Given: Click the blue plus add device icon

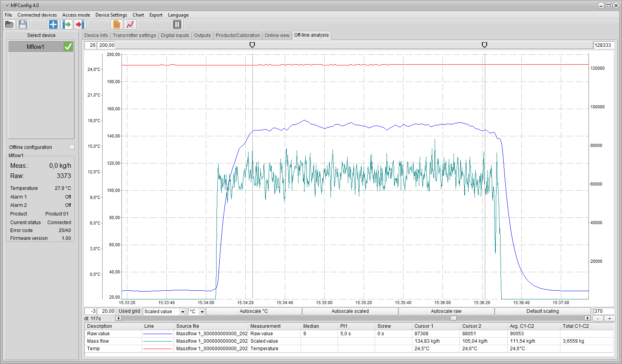Looking at the screenshot, I should (x=53, y=24).
